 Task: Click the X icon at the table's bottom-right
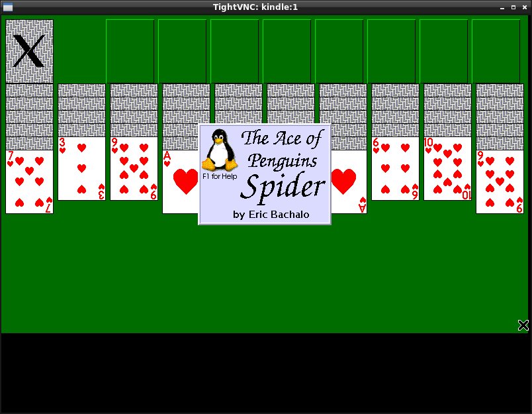[523, 325]
